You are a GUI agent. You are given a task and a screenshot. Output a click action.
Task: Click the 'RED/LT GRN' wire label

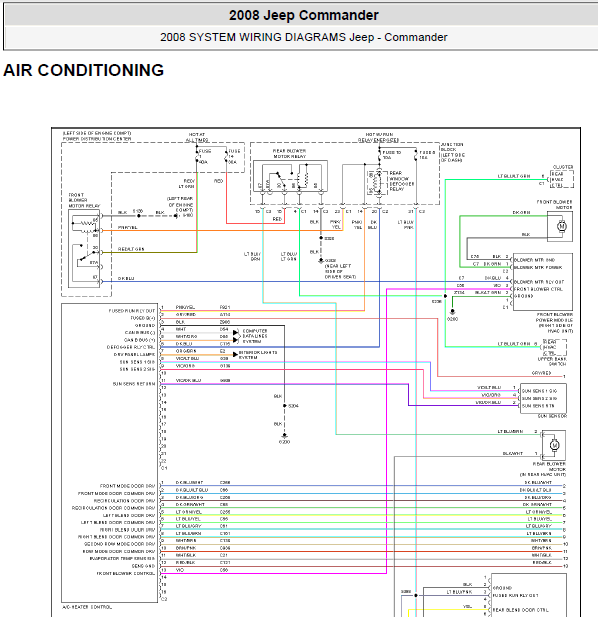click(x=131, y=249)
